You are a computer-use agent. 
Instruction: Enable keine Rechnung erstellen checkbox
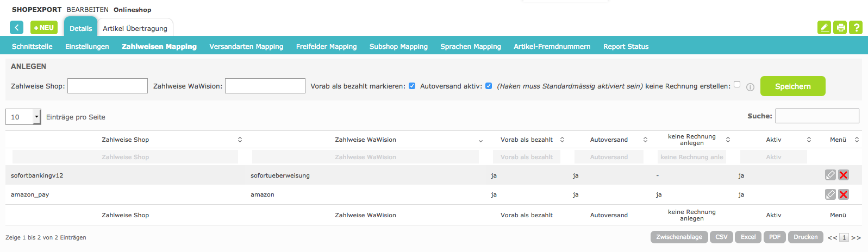pos(737,84)
